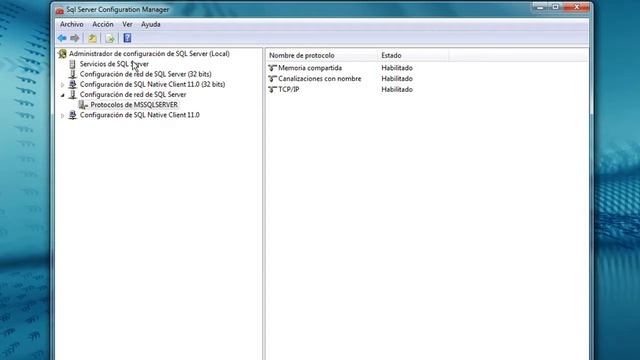Select Protocolos de MSSQLSERVER tree item
640x360 pixels.
pyautogui.click(x=134, y=105)
